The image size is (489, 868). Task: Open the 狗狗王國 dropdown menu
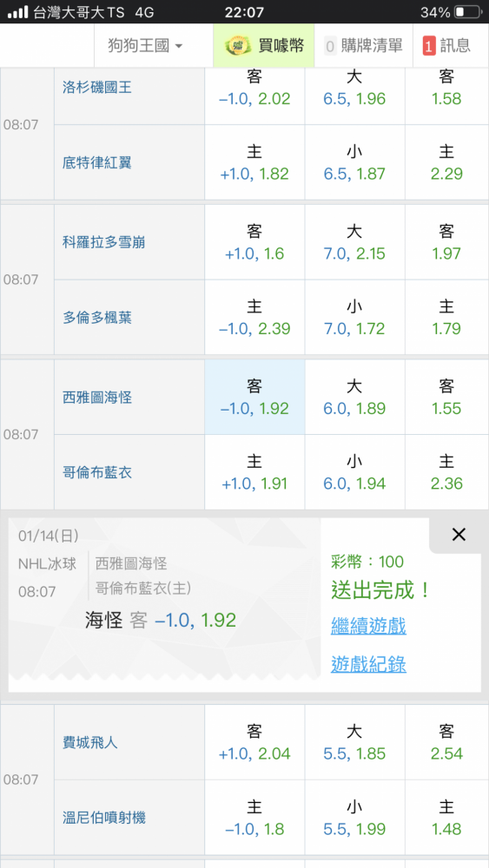[145, 46]
